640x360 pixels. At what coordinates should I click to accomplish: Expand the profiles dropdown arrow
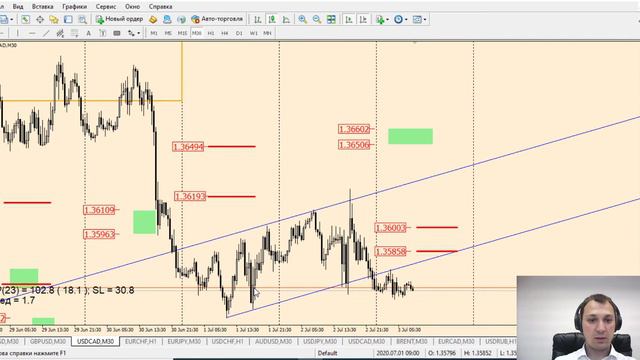[12, 19]
